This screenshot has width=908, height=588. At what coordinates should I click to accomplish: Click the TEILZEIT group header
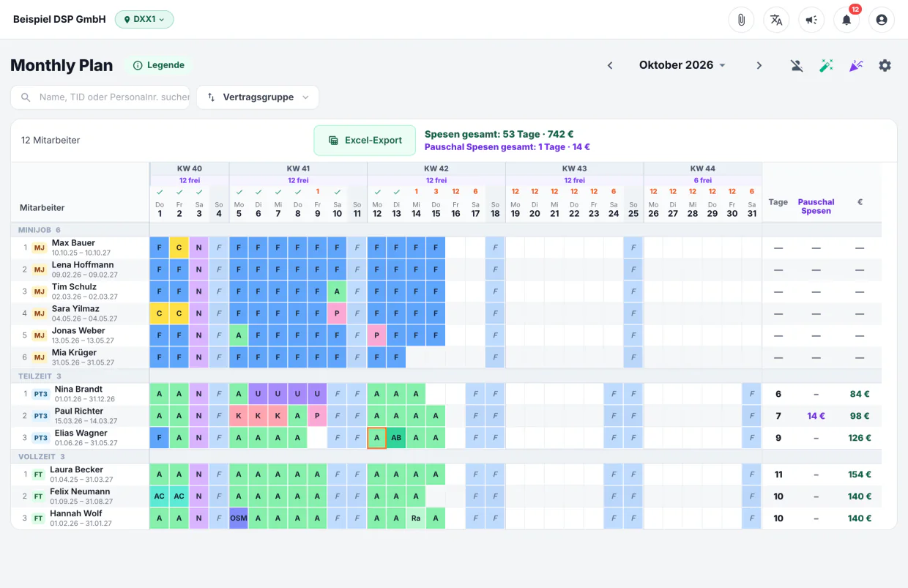click(40, 376)
